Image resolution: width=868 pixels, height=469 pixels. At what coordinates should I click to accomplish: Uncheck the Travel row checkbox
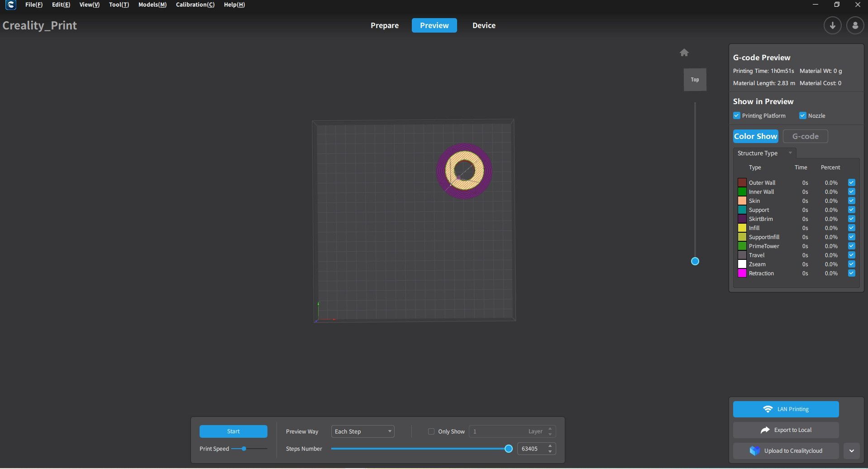(851, 255)
